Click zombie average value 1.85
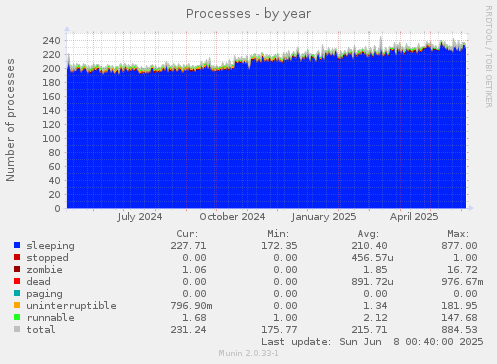 pos(375,270)
